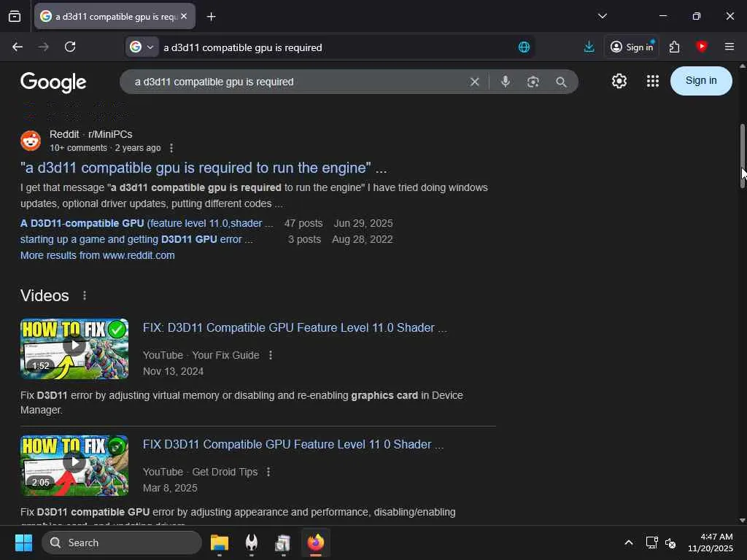Go back to the previous page

18,47
